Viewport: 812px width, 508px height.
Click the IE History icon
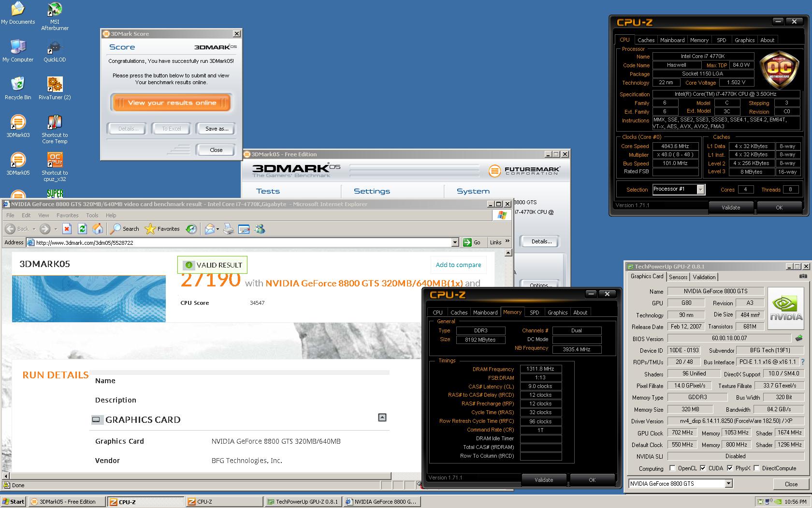click(191, 229)
